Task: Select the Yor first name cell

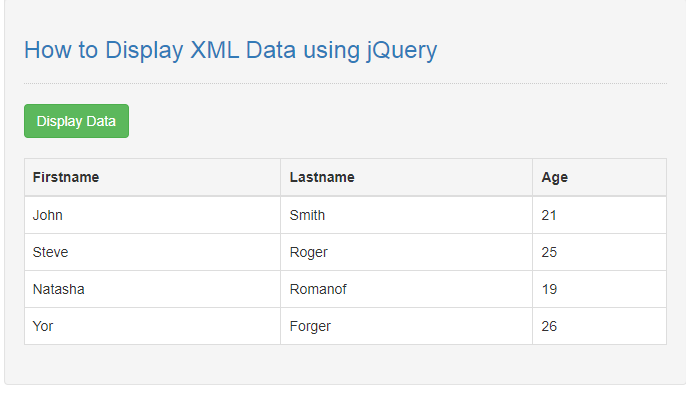Action: tap(43, 326)
